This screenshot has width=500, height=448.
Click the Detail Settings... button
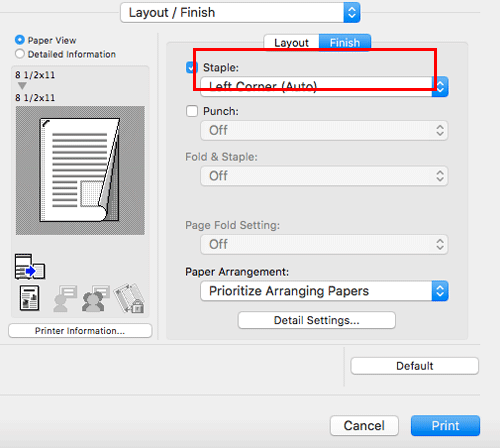(317, 320)
